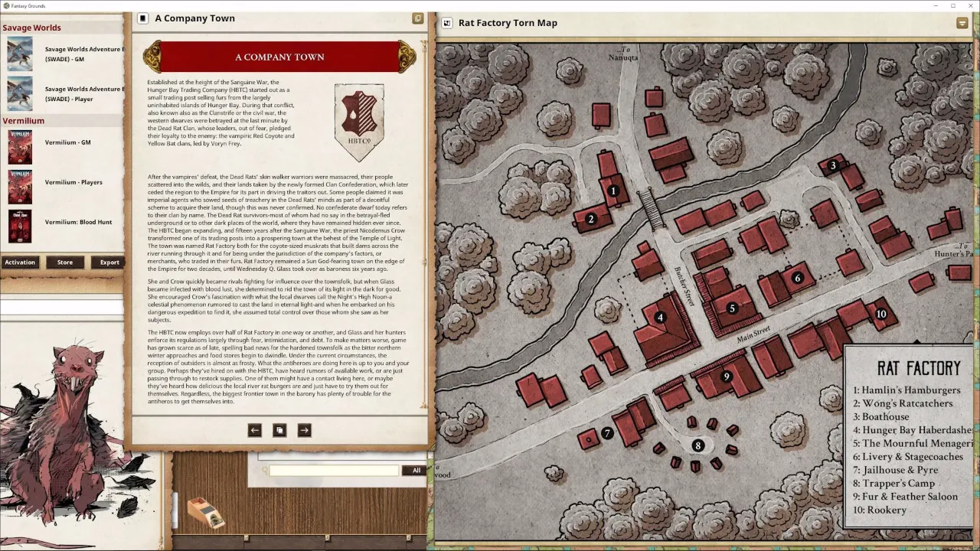This screenshot has width=980, height=551.
Task: Click the legend entry '9: Fur & Feather Saloon'
Action: [x=905, y=497]
